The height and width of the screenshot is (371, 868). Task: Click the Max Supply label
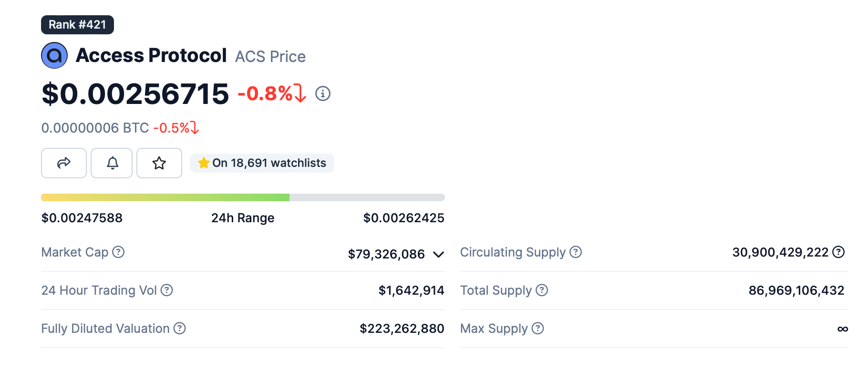click(494, 328)
